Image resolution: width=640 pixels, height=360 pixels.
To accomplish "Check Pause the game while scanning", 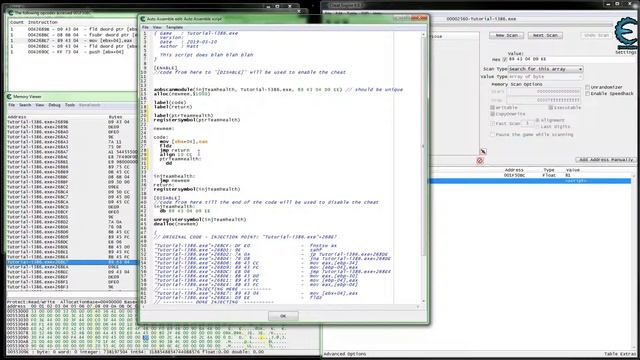I will tap(493, 134).
